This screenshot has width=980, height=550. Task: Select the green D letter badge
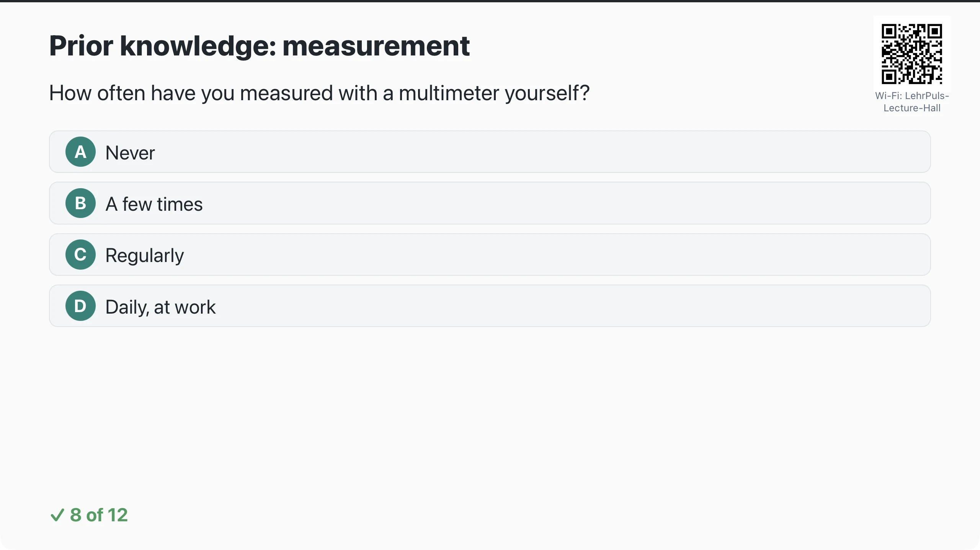(80, 306)
